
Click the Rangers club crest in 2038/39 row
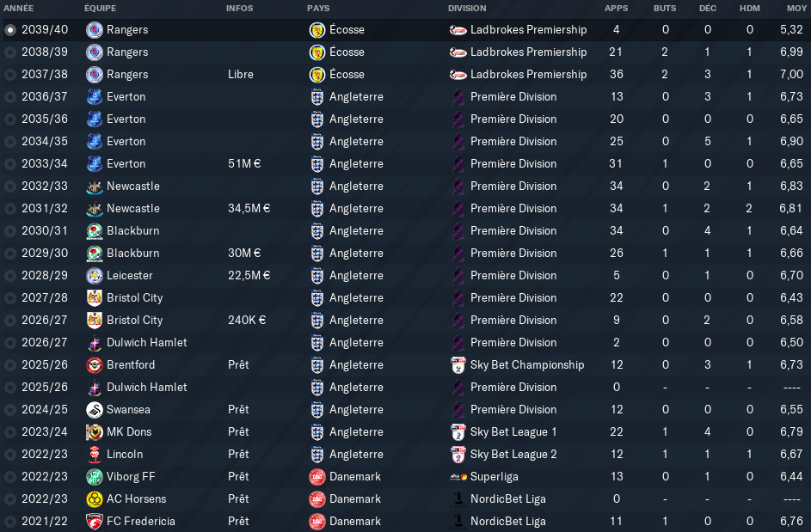(94, 52)
